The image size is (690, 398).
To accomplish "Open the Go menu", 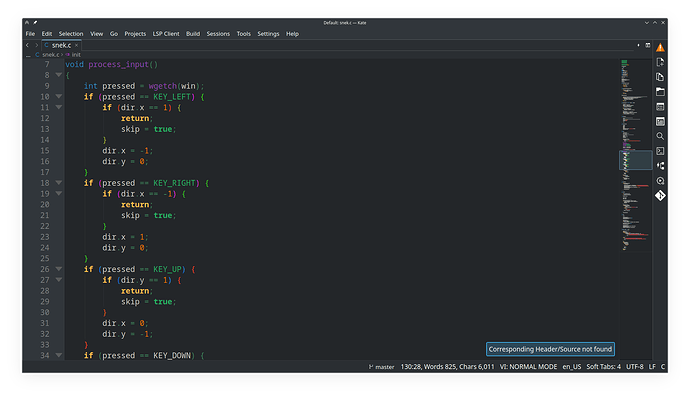I will (114, 33).
